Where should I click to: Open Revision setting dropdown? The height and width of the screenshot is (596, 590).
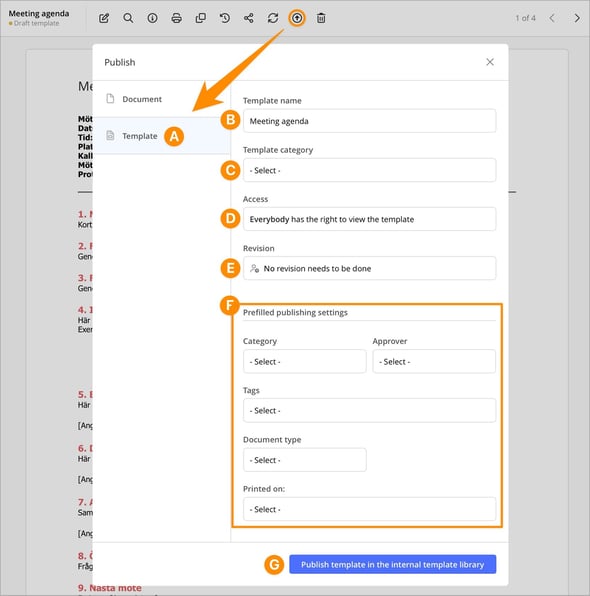click(370, 268)
